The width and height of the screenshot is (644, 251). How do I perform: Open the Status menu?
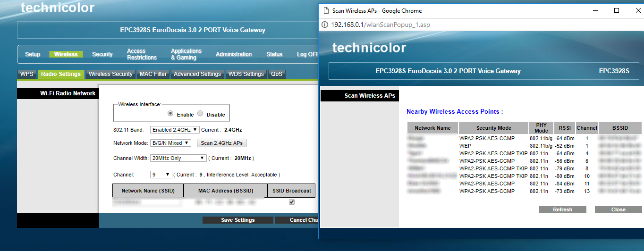click(274, 54)
